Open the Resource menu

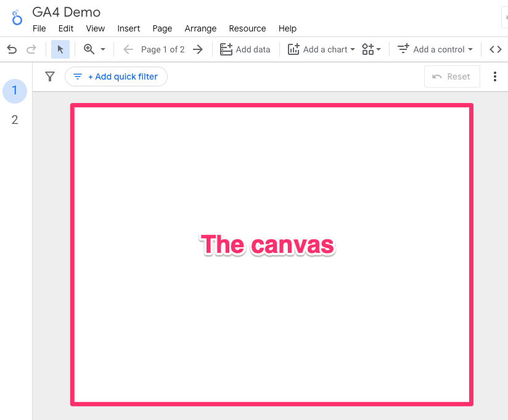(x=247, y=28)
